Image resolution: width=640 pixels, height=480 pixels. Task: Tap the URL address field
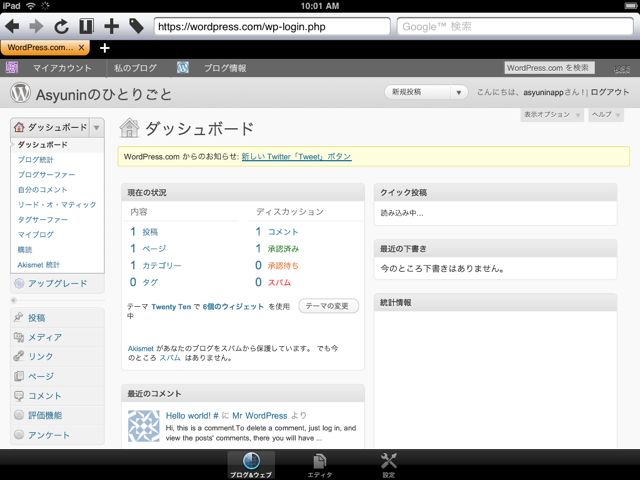click(272, 27)
